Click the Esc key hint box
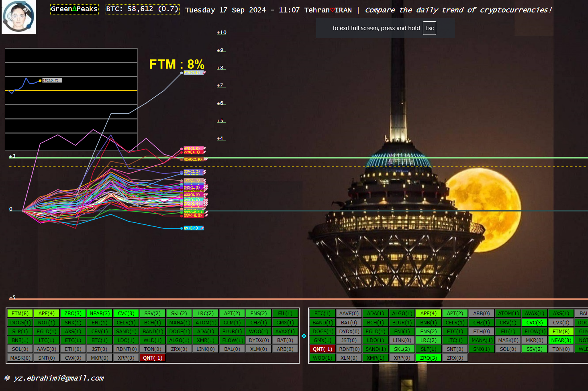The height and width of the screenshot is (391, 588). tap(429, 28)
